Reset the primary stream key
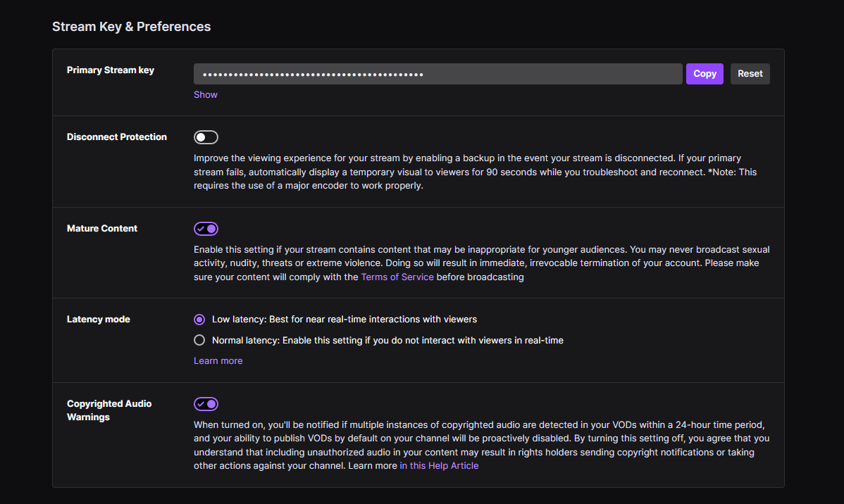The image size is (844, 504). [750, 74]
